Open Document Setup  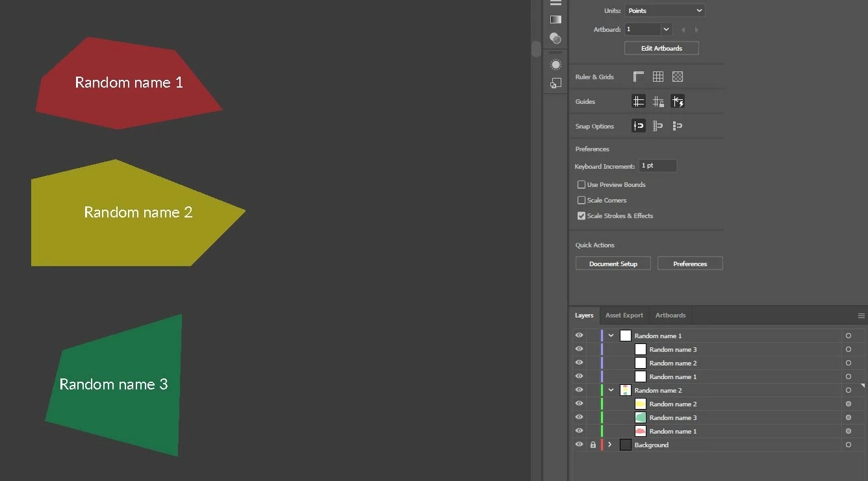pos(613,264)
